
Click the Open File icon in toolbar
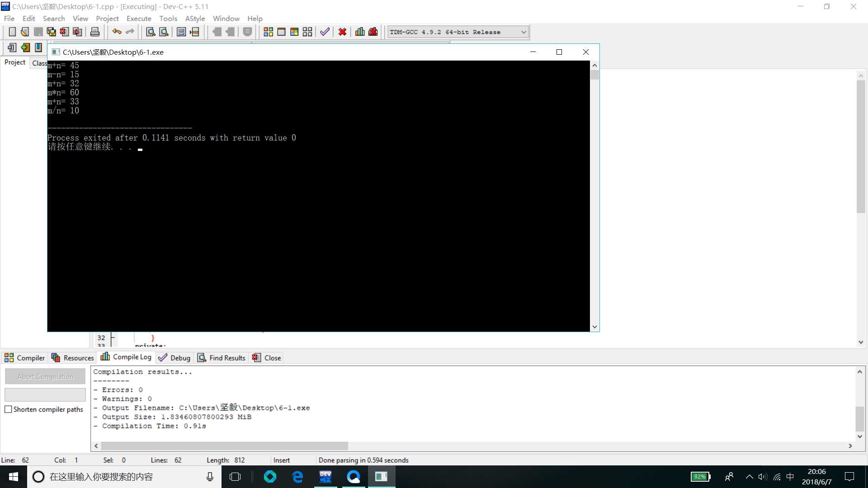pyautogui.click(x=24, y=32)
